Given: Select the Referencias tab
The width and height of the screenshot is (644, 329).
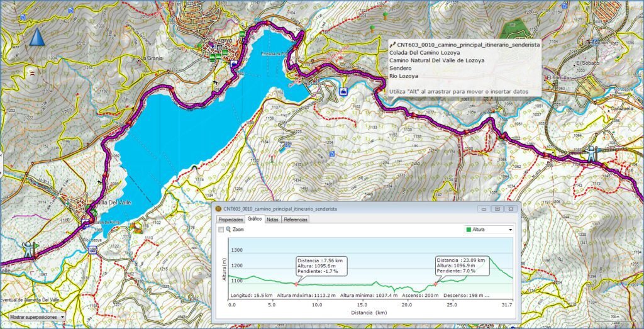Looking at the screenshot, I should tap(295, 220).
